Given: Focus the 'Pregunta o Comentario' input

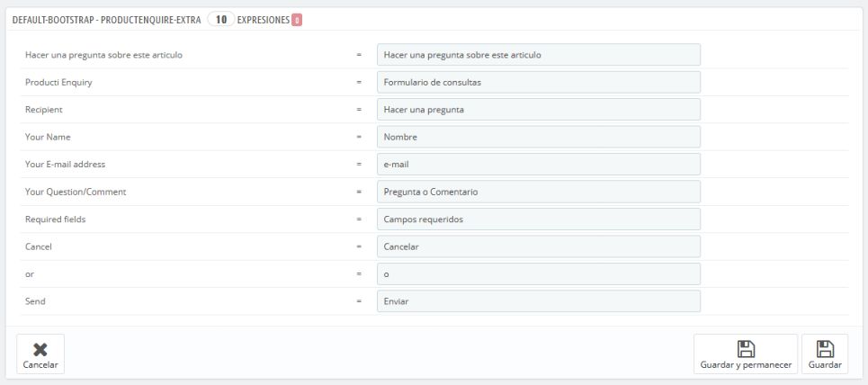Looking at the screenshot, I should point(538,192).
